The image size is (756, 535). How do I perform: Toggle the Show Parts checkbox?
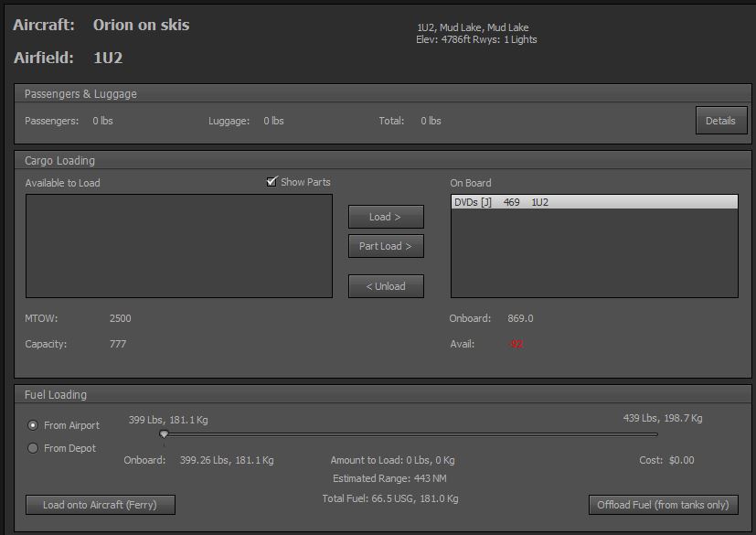point(272,182)
